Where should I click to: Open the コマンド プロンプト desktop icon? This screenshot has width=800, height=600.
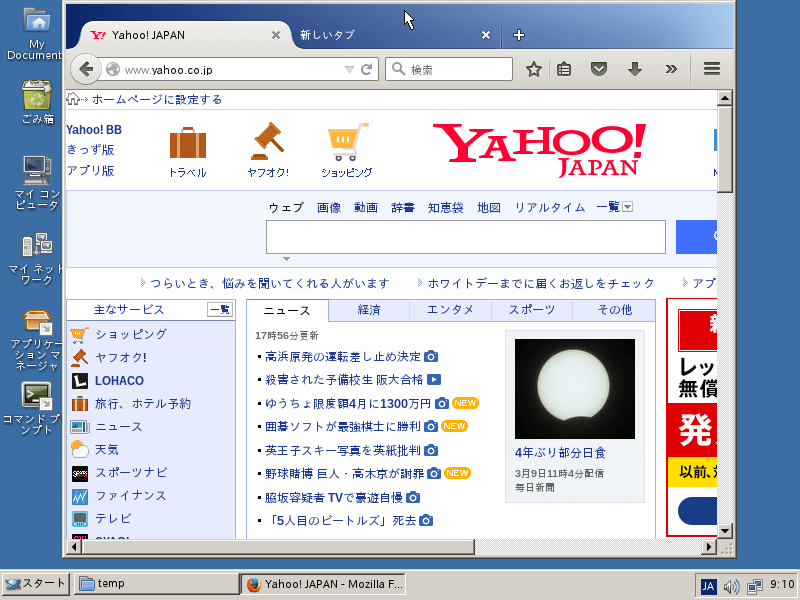[x=36, y=409]
